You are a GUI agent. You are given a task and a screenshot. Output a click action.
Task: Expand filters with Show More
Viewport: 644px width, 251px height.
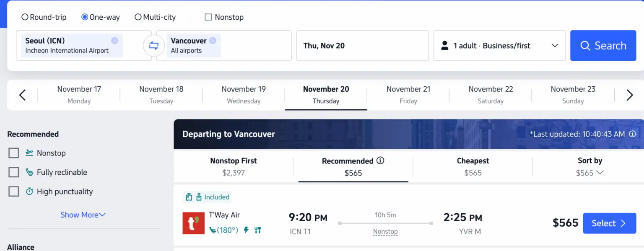point(83,215)
